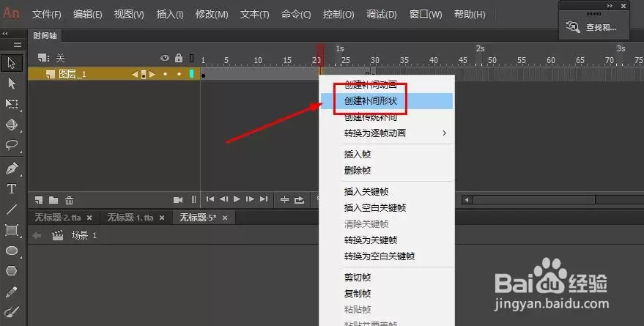The image size is (644, 326).
Task: Play the timeline animation
Action: tap(237, 199)
